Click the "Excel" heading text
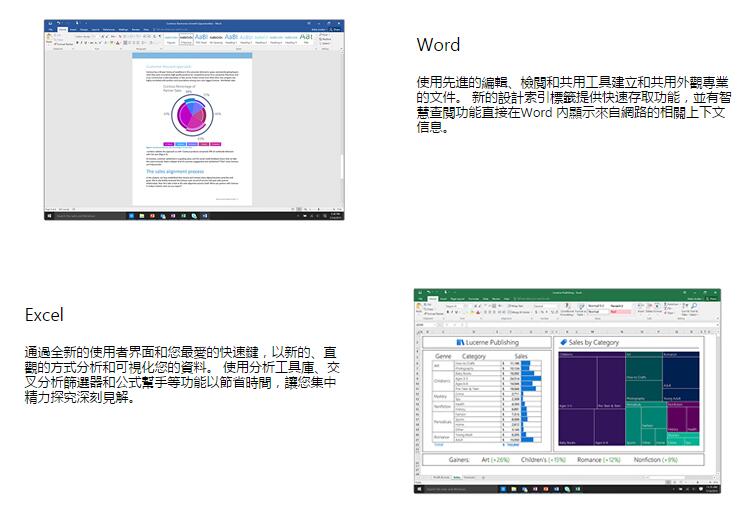The height and width of the screenshot is (526, 745). (44, 315)
